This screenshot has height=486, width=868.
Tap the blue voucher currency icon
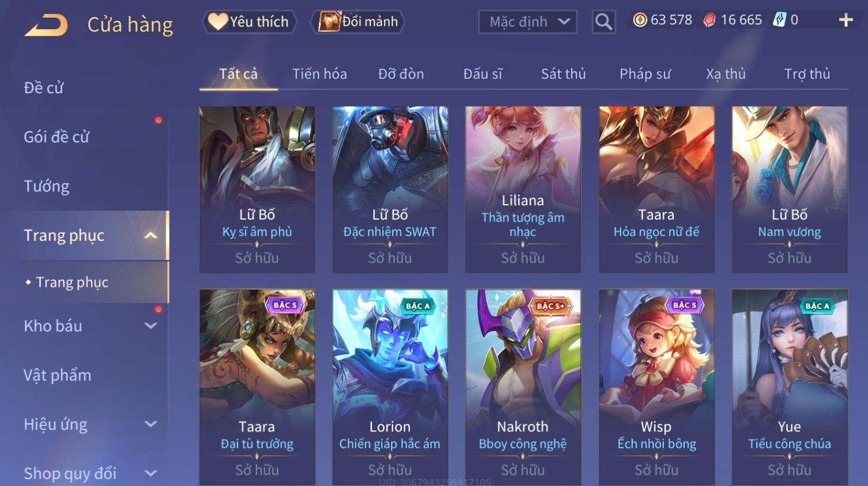tap(780, 20)
